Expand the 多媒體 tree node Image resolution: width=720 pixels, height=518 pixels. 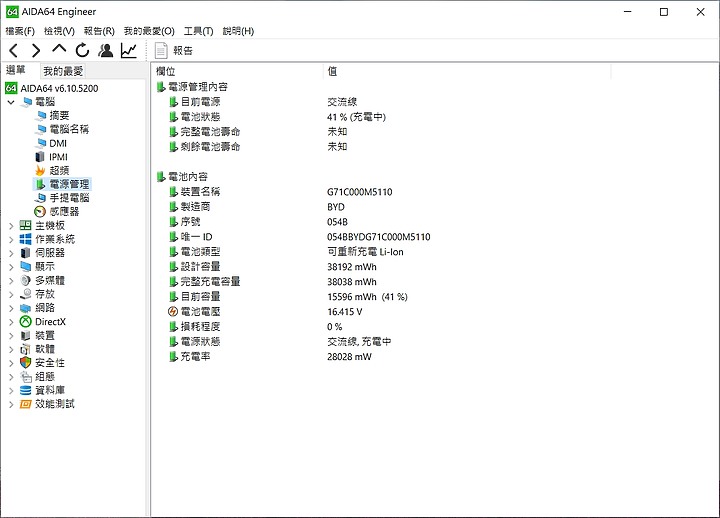(x=11, y=281)
